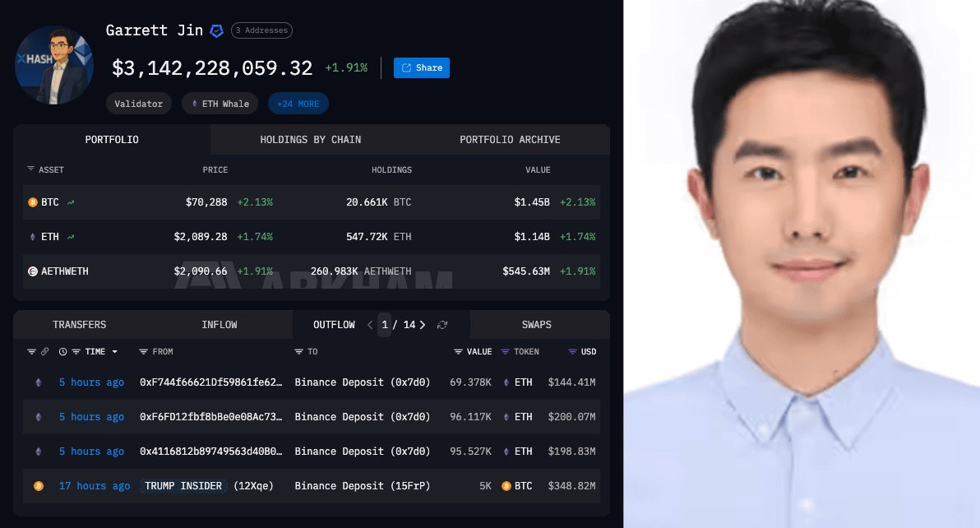Switch to the TRANSFERS tab
The width and height of the screenshot is (980, 528).
pos(80,324)
